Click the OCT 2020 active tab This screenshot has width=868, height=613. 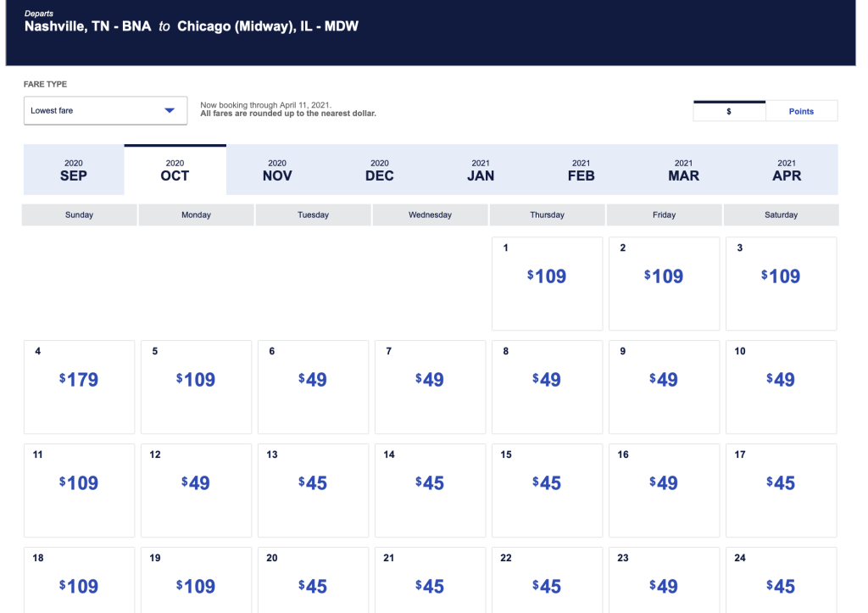[x=175, y=170]
